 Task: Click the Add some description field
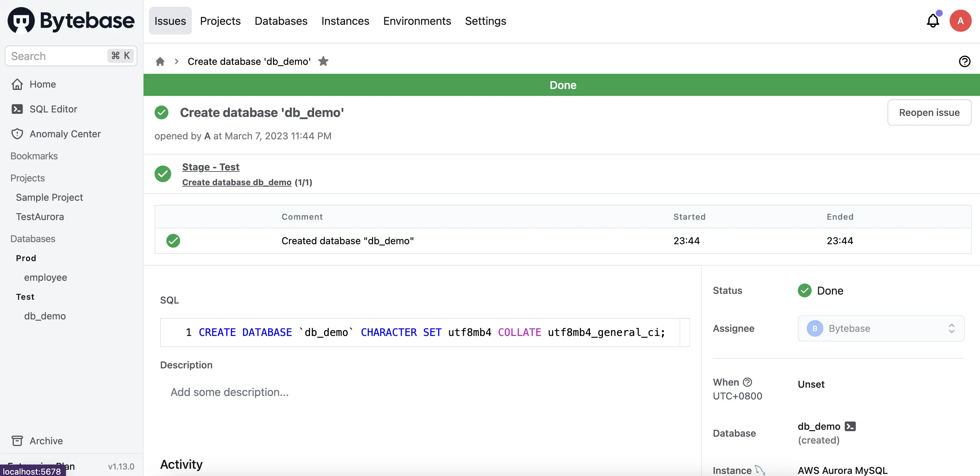tap(229, 392)
